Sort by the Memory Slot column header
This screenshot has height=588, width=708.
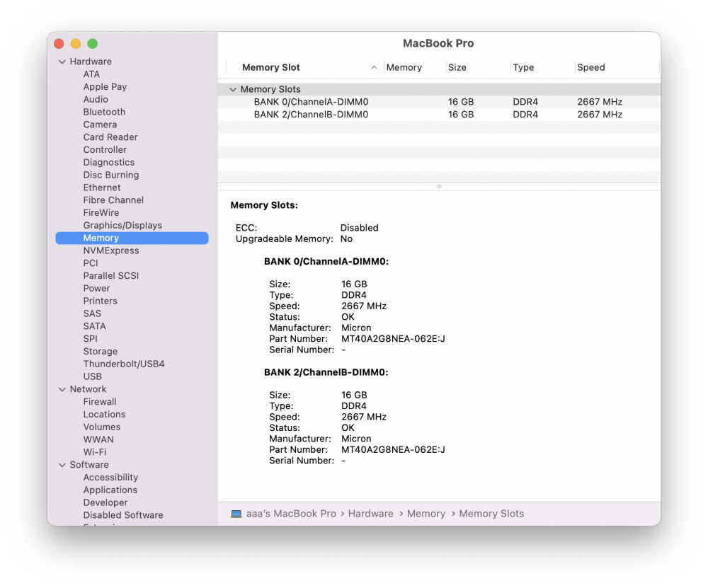(304, 68)
